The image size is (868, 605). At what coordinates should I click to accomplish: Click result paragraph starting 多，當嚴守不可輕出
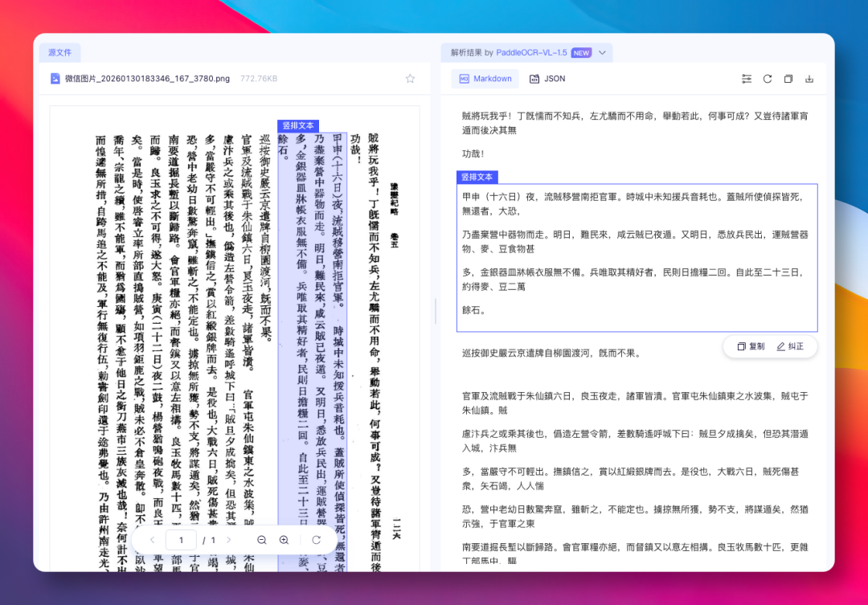(631, 478)
